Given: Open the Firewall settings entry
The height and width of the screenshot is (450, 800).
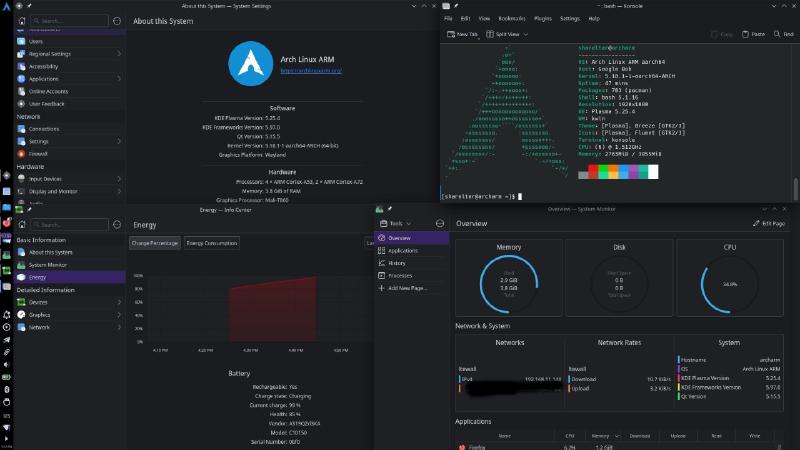Looking at the screenshot, I should point(69,154).
